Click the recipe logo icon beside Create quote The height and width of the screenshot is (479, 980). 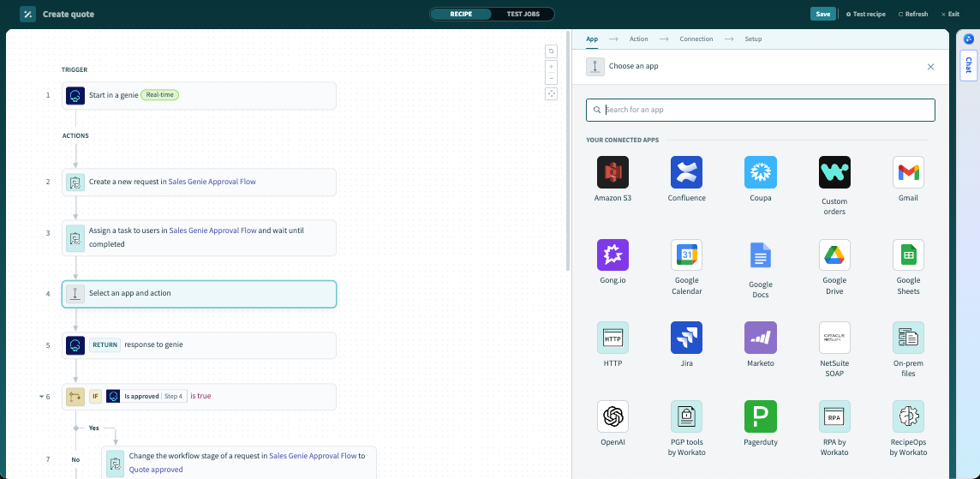27,14
